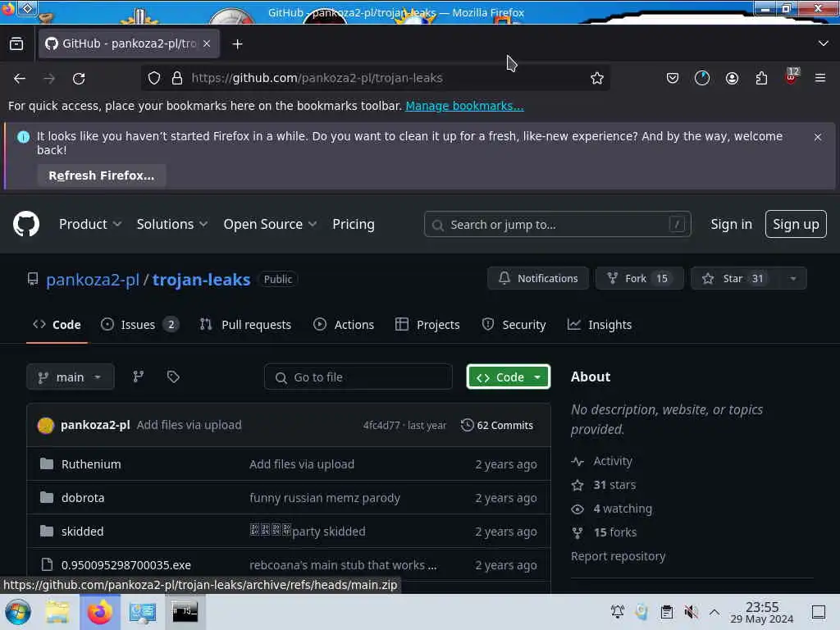The height and width of the screenshot is (630, 840).
Task: Click the extension icon with the 12 badge
Action: (x=792, y=76)
